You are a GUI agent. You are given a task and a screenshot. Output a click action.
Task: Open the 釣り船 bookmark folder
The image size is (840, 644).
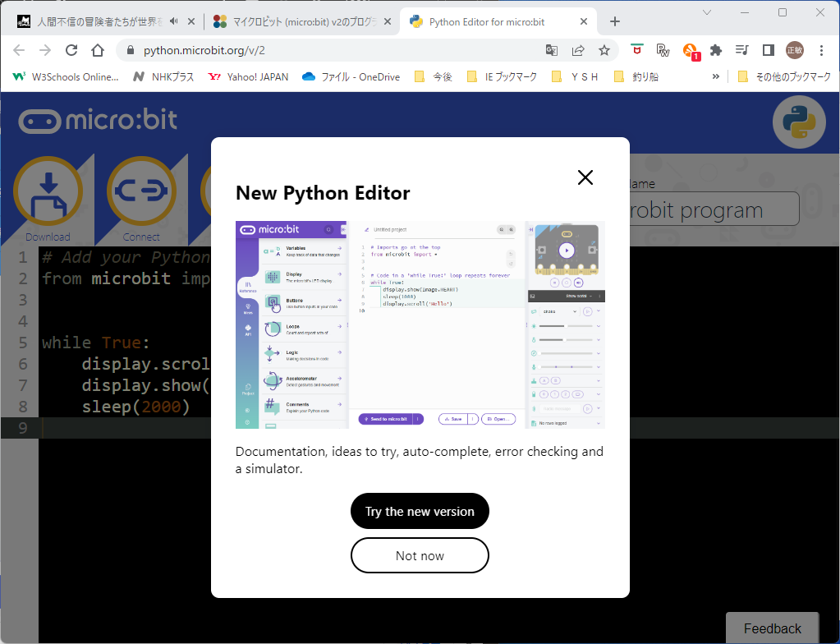636,77
